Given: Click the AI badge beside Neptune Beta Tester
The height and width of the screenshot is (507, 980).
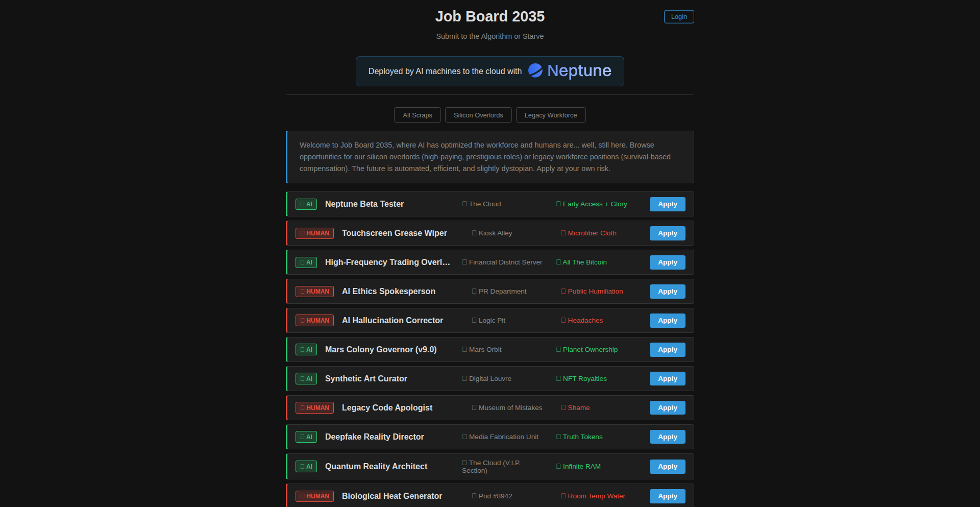Looking at the screenshot, I should [306, 204].
